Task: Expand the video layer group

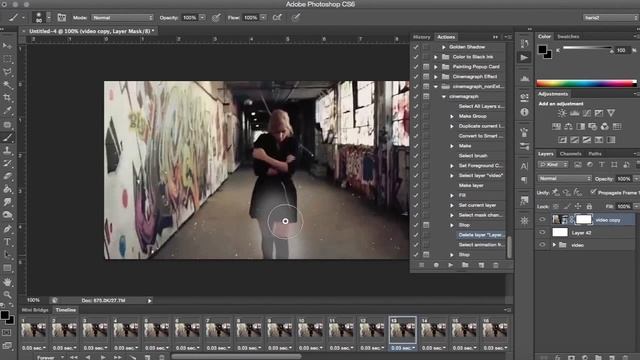Action: click(x=554, y=245)
